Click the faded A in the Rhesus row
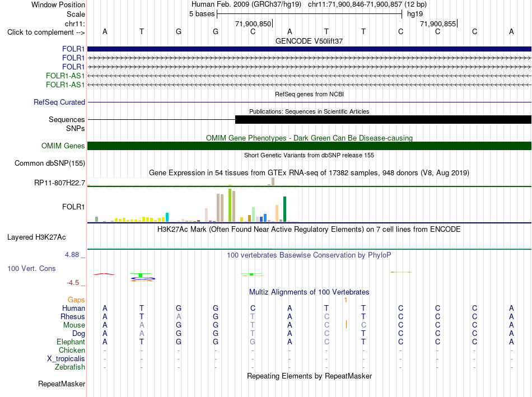532x397 pixels. [x=179, y=316]
